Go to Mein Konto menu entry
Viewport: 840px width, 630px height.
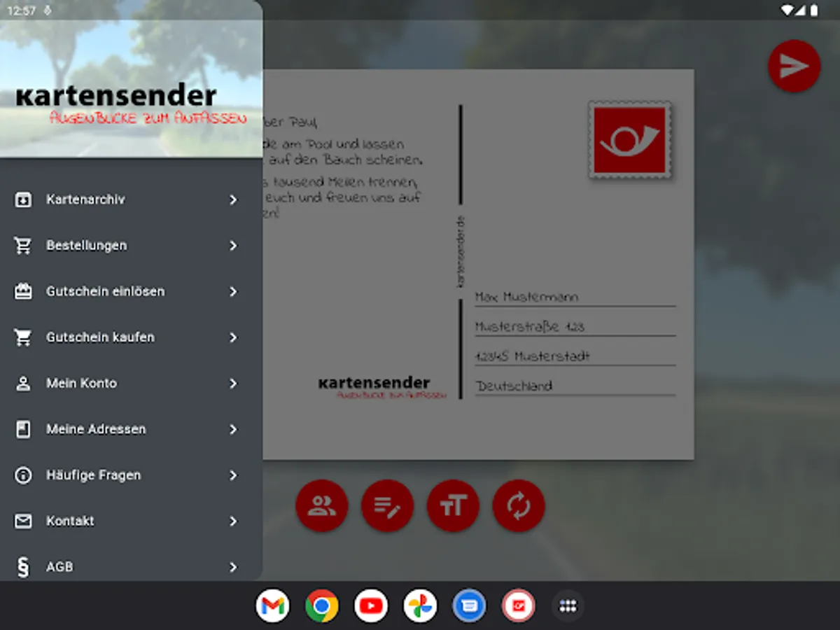click(x=131, y=384)
